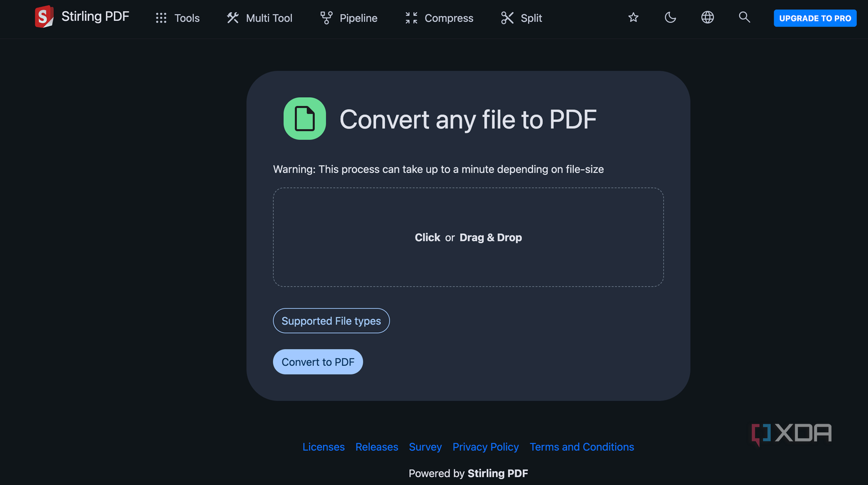The width and height of the screenshot is (868, 485).
Task: Select the Compress option in navbar
Action: (x=439, y=18)
